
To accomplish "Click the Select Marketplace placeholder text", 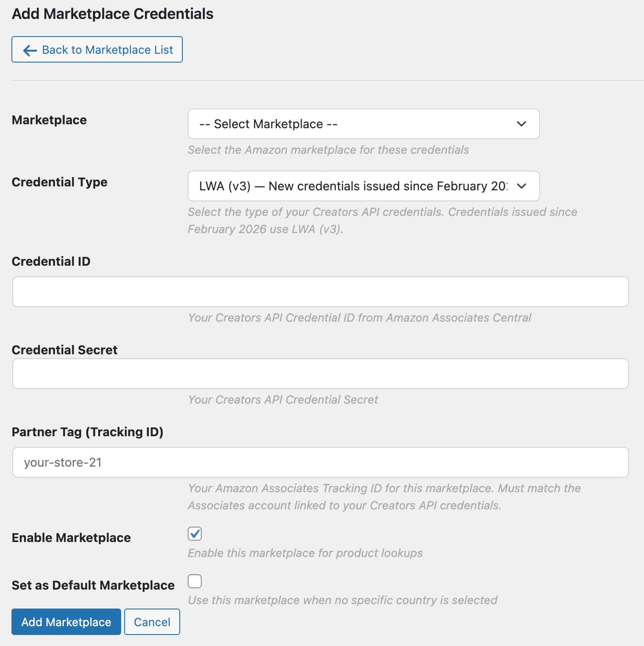I will pyautogui.click(x=268, y=124).
